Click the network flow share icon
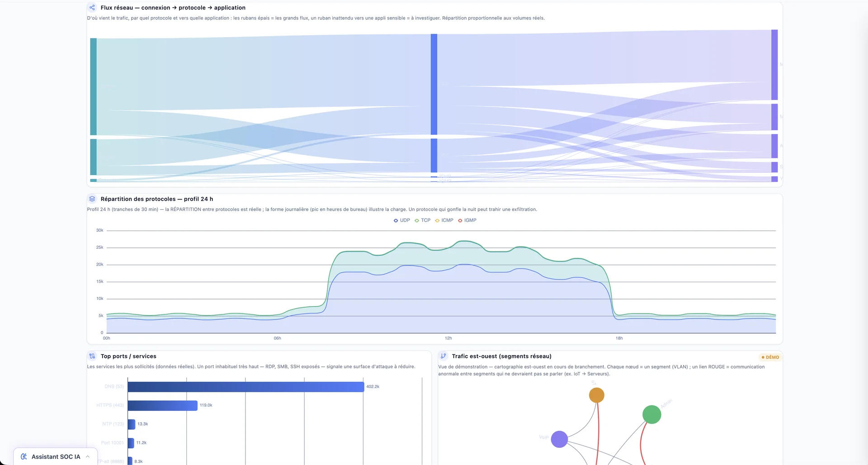Screen dimensions: 868x465 [92, 8]
